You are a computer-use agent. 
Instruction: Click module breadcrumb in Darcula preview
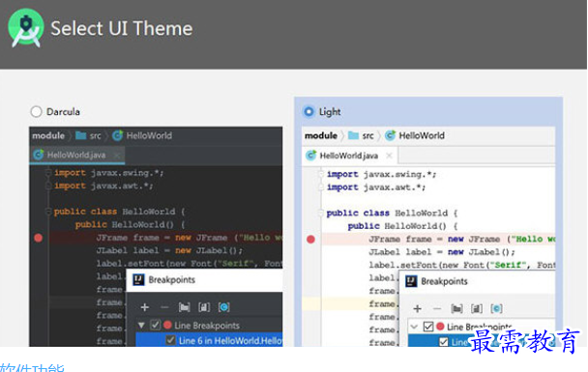(48, 135)
